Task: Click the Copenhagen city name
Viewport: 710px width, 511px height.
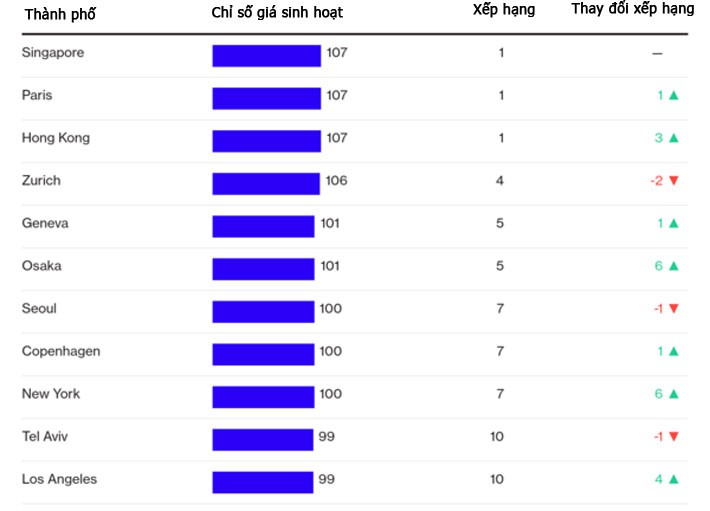Action: tap(61, 352)
